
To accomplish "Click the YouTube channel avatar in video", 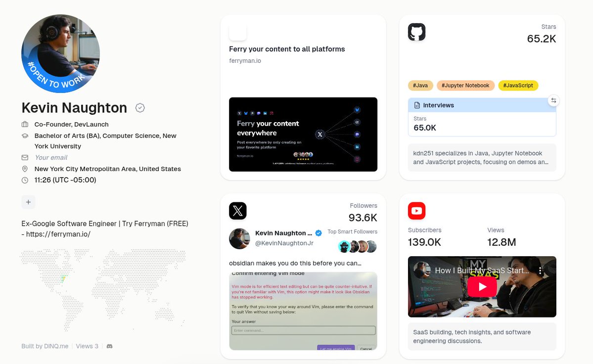I will (421, 270).
